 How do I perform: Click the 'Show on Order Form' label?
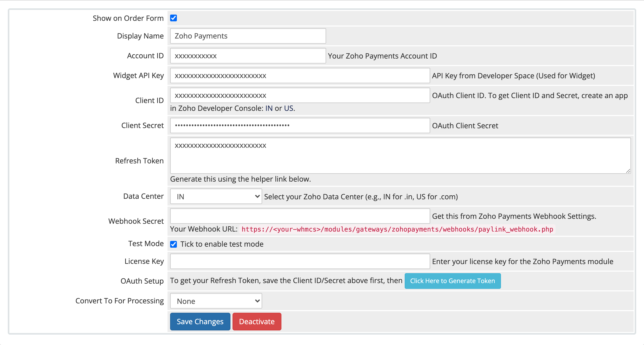pyautogui.click(x=128, y=18)
